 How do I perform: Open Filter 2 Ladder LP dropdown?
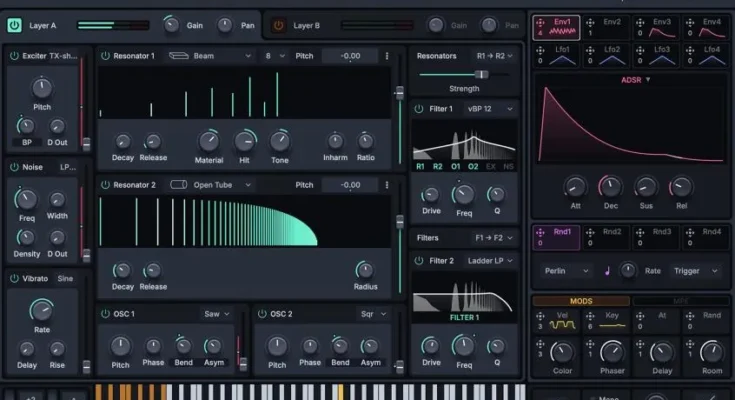point(490,261)
